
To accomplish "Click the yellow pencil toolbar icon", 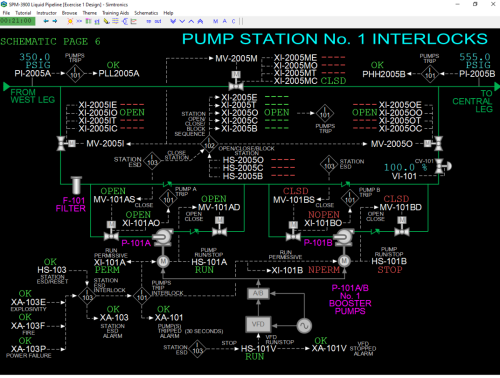I will (x=106, y=21).
